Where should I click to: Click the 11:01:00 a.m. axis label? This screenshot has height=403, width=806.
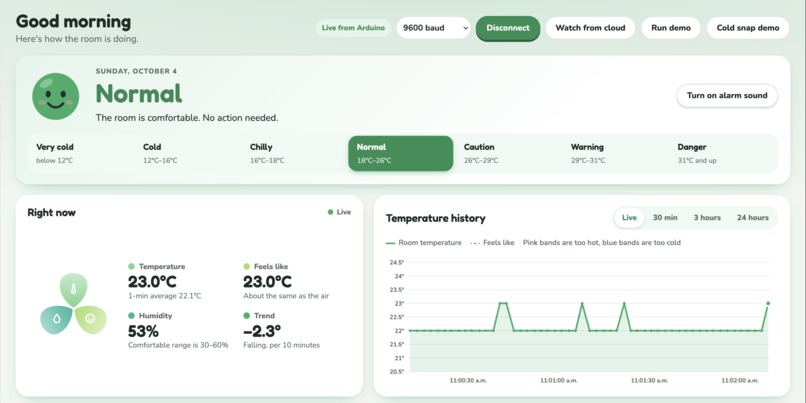(559, 381)
